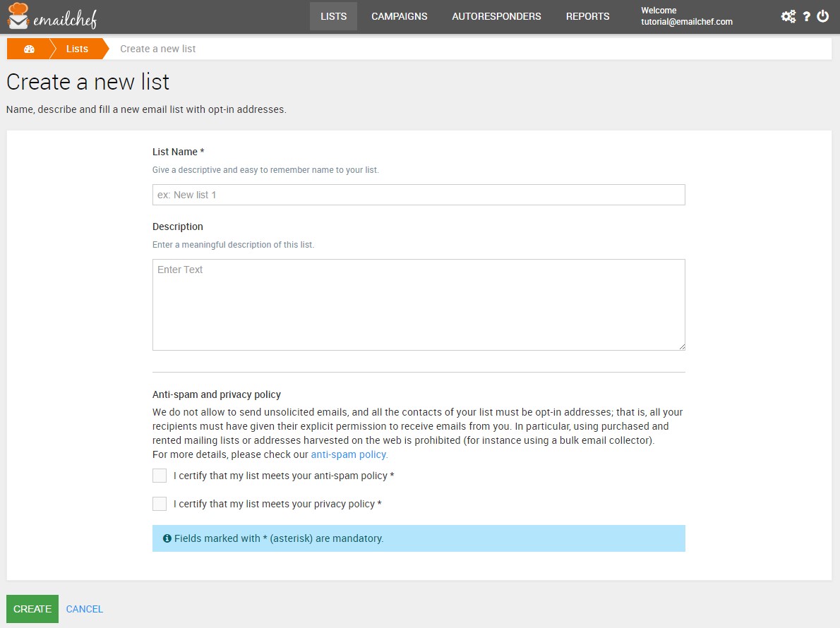Click the 'List Name *' label
This screenshot has height=628, width=840.
178,152
